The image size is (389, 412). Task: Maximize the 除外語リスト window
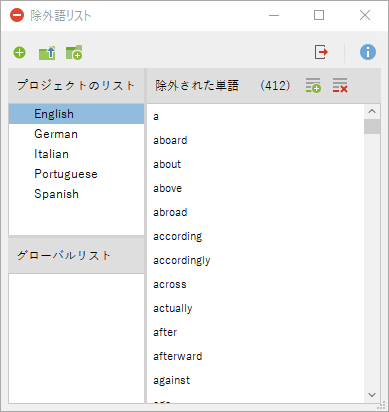(319, 15)
